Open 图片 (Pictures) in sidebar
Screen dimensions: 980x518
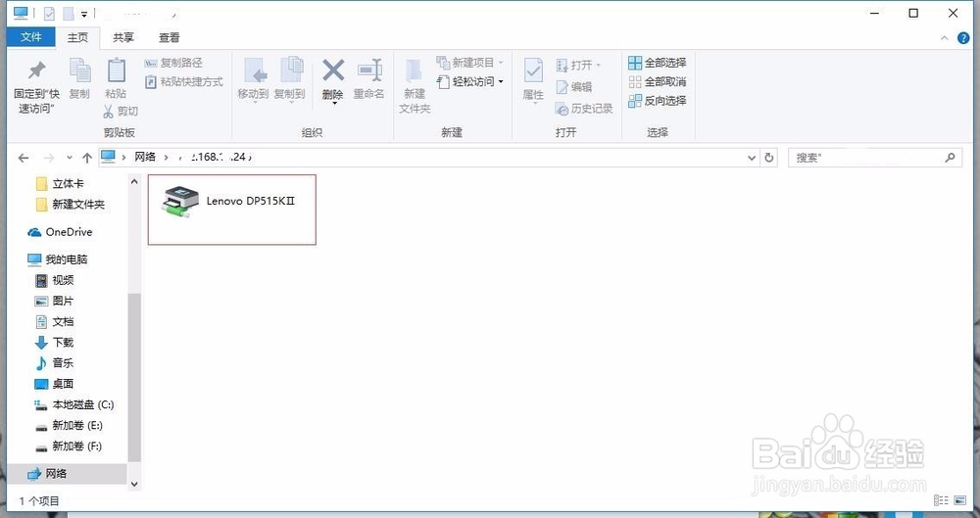(54, 302)
